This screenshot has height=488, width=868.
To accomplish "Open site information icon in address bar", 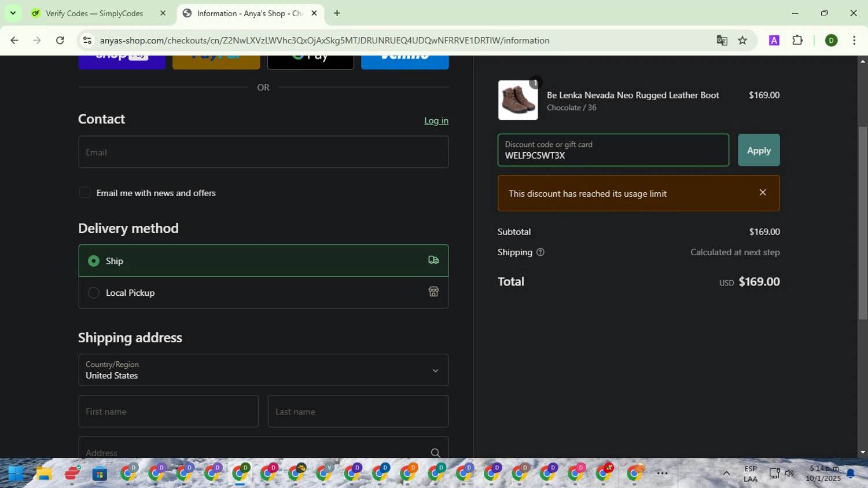I will pos(87,41).
